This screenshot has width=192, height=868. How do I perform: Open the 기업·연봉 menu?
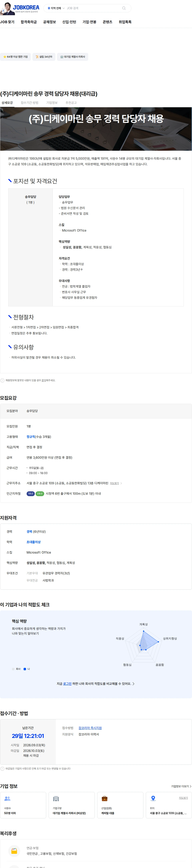point(89,22)
